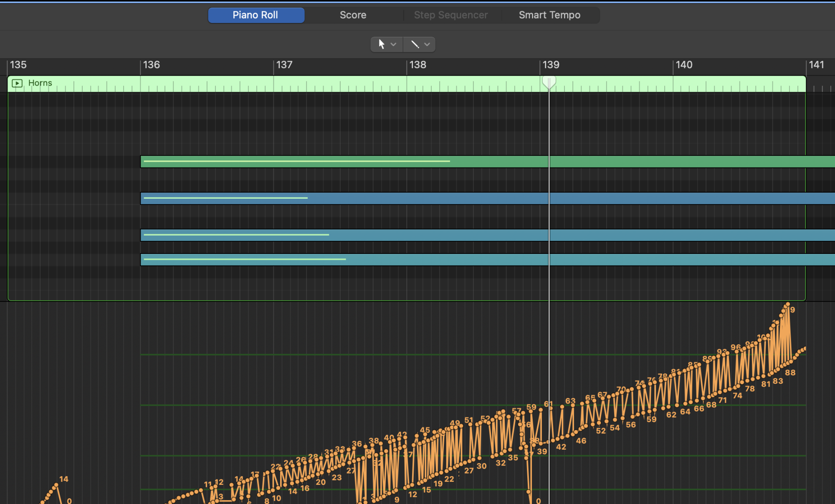The width and height of the screenshot is (835, 504).
Task: Expand the pointer tool dropdown chevron
Action: coord(393,44)
